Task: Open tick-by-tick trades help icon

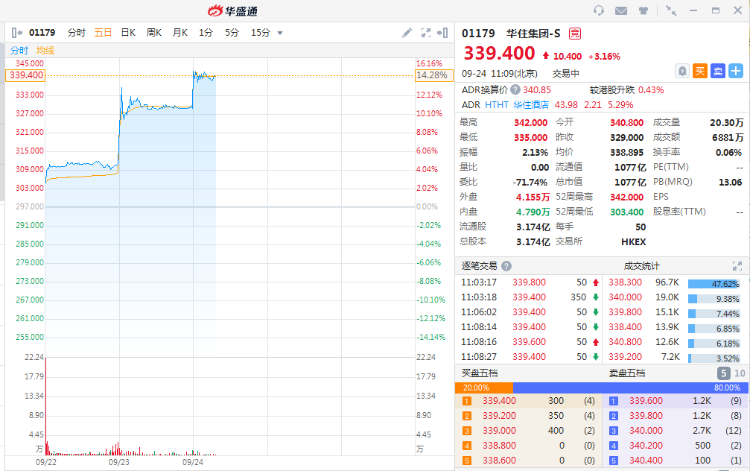Action: pyautogui.click(x=506, y=266)
